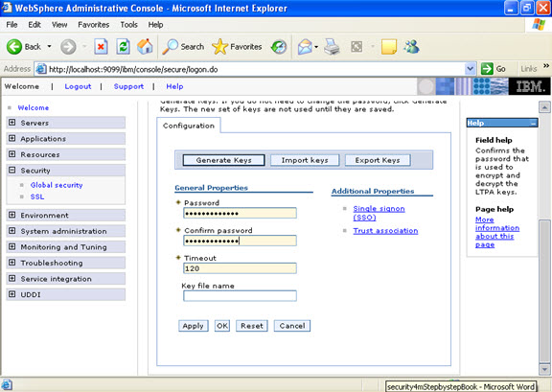This screenshot has height=392, width=552.
Task: Select the Configuration tab
Action: (x=189, y=126)
